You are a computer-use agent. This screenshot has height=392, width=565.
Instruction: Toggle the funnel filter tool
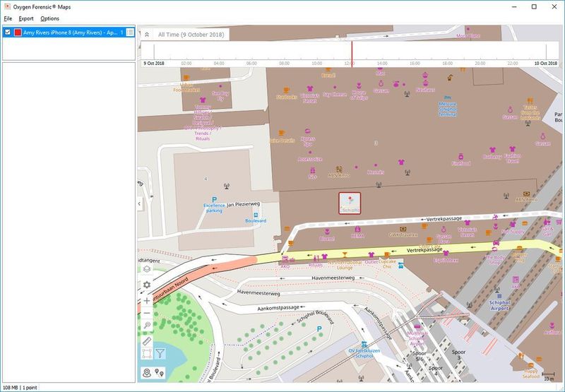pos(160,353)
